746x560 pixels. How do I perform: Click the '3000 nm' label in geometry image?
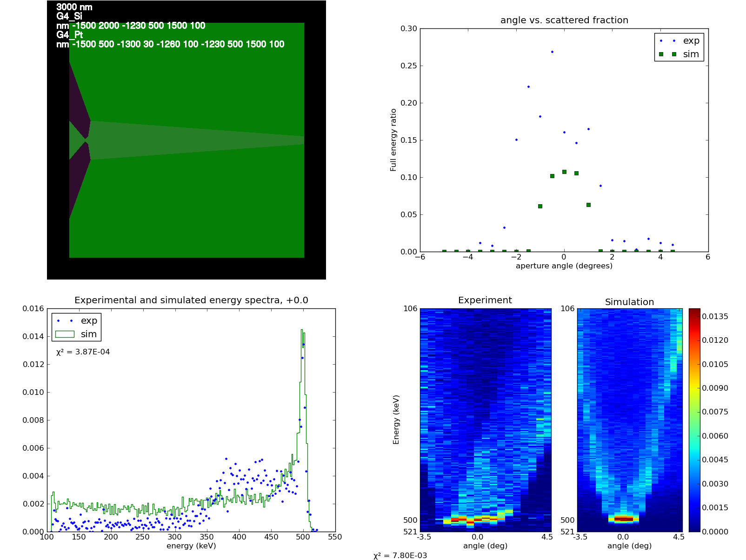pyautogui.click(x=74, y=7)
